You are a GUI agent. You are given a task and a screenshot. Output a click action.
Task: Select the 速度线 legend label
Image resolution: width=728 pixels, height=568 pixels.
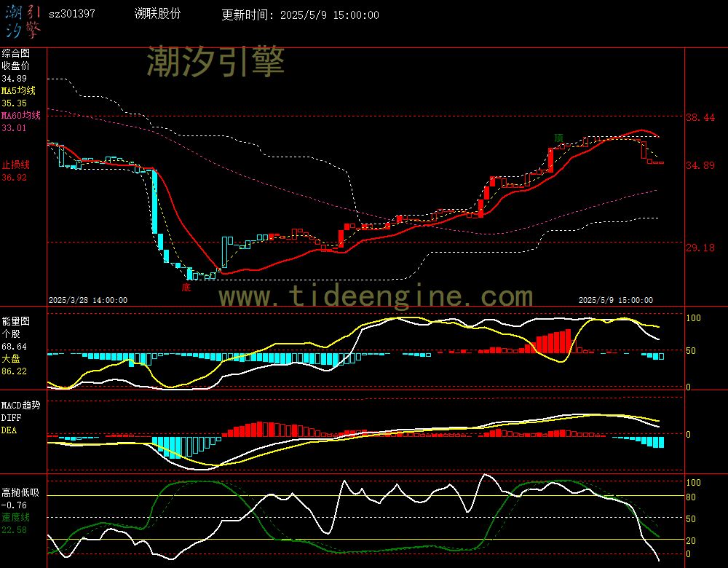(16, 517)
